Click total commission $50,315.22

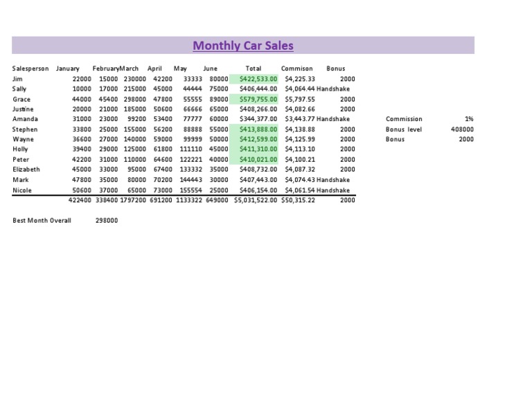point(298,200)
